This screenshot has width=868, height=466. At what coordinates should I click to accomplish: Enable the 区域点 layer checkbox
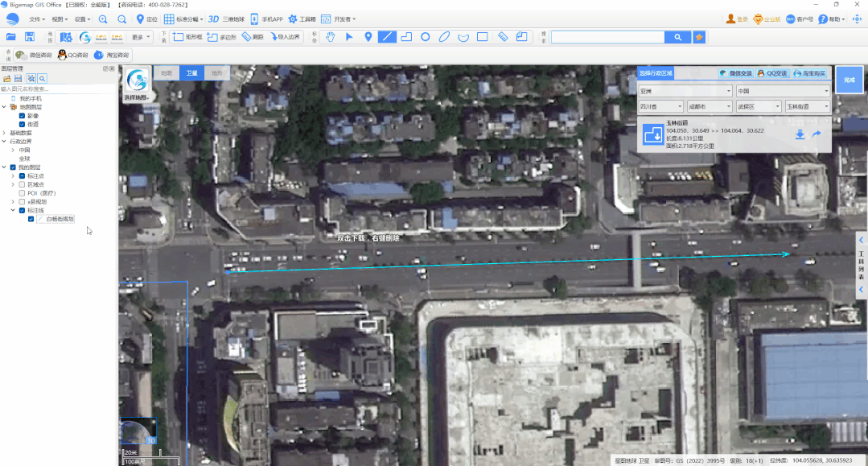[x=23, y=184]
